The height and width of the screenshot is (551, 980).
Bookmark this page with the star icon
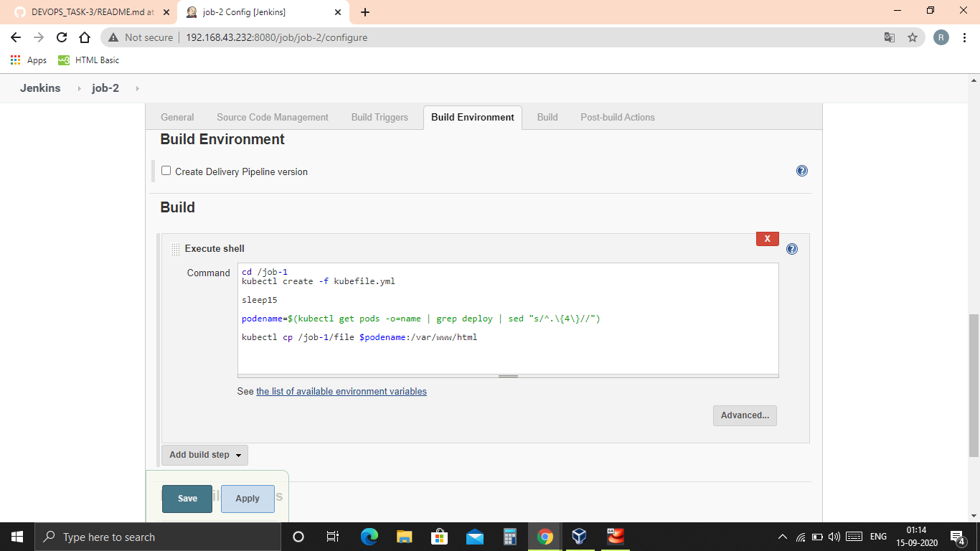click(913, 37)
